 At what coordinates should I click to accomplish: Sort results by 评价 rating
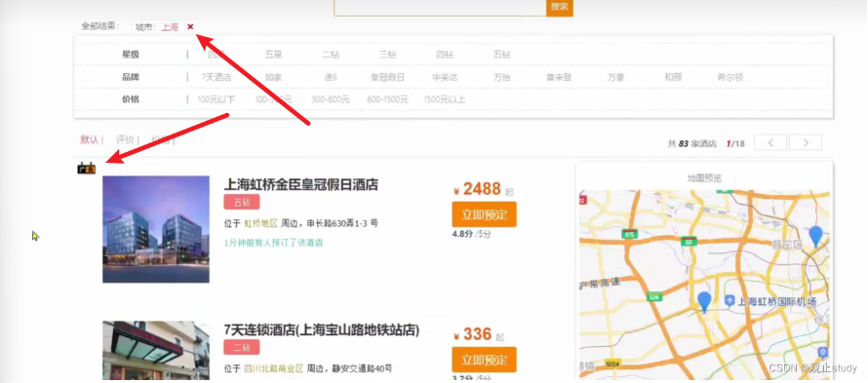(x=125, y=139)
